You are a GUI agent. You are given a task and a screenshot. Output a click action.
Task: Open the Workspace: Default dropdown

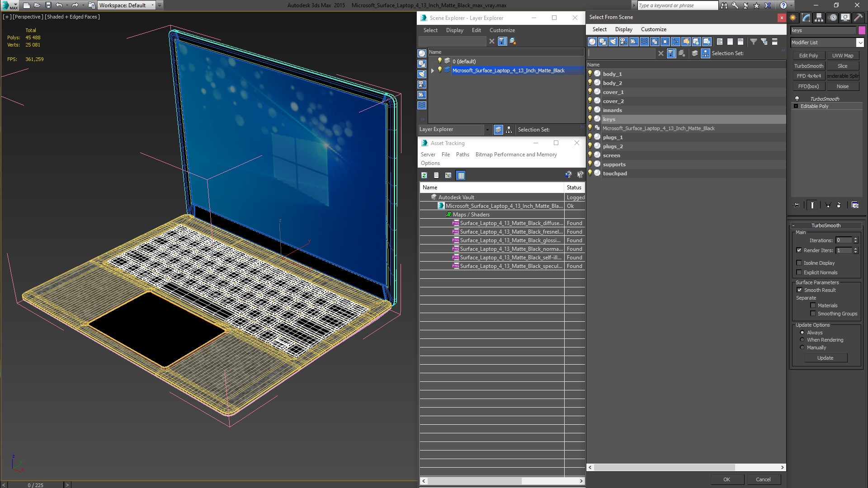tap(126, 5)
